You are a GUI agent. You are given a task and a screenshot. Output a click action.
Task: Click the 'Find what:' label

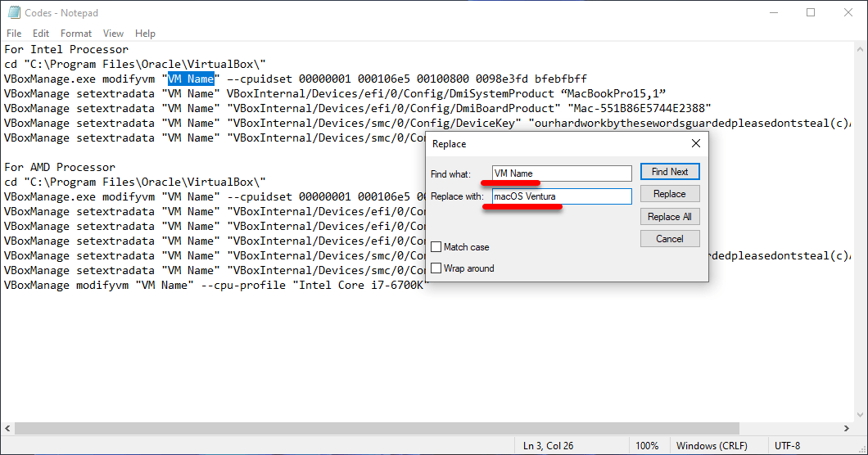point(450,174)
